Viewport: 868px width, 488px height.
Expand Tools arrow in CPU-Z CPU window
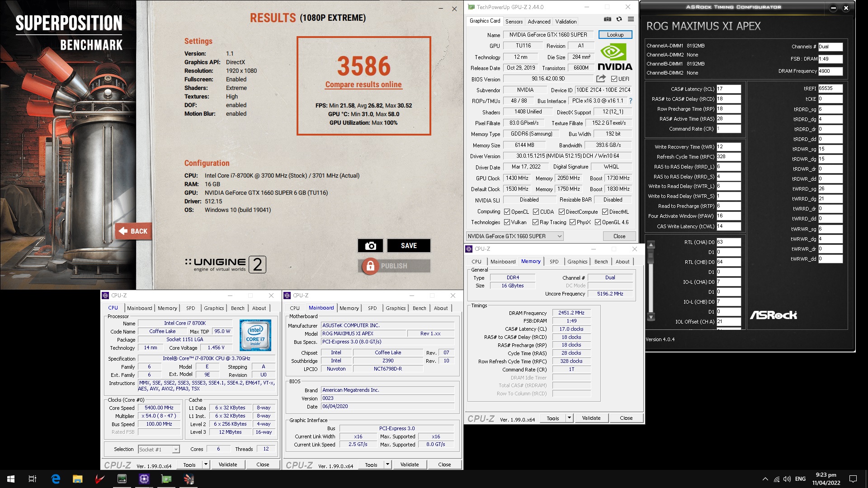coord(206,465)
